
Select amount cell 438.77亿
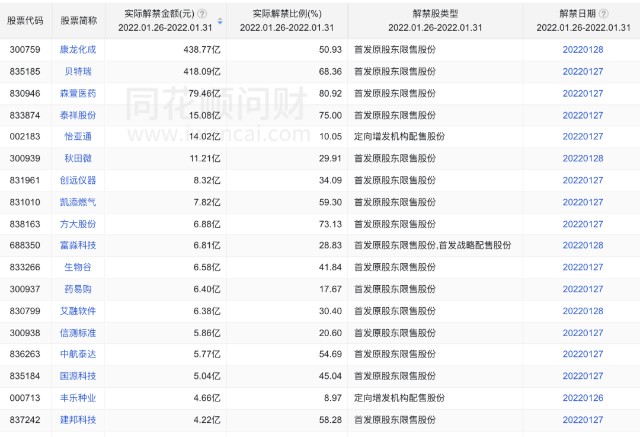coord(202,50)
